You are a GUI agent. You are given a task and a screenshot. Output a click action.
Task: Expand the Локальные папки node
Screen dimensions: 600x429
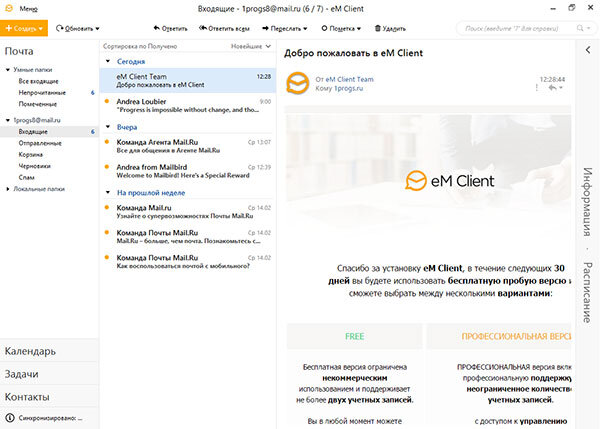[8, 189]
